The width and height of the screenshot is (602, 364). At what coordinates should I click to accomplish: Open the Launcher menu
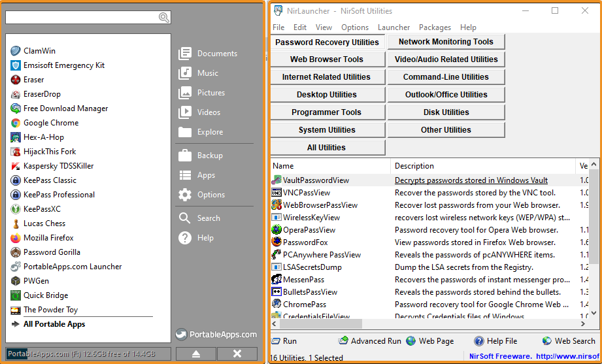(x=393, y=27)
